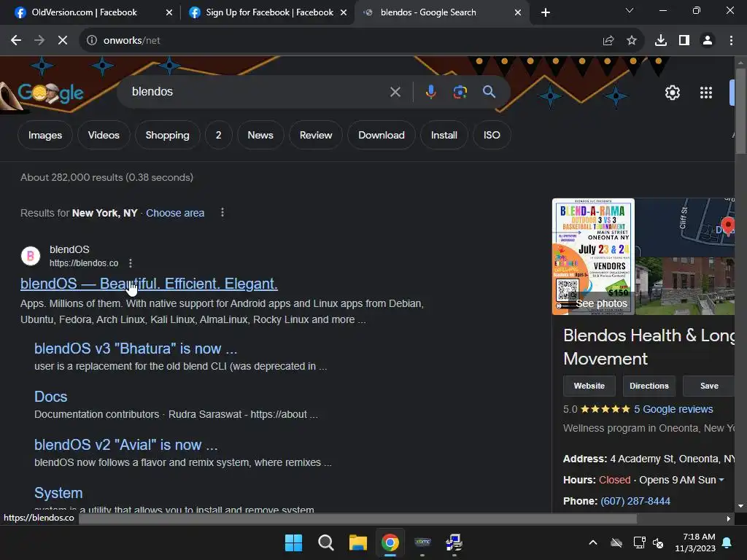This screenshot has height=560, width=747.
Task: Close the Sign Up for Facebook tab
Action: click(344, 12)
